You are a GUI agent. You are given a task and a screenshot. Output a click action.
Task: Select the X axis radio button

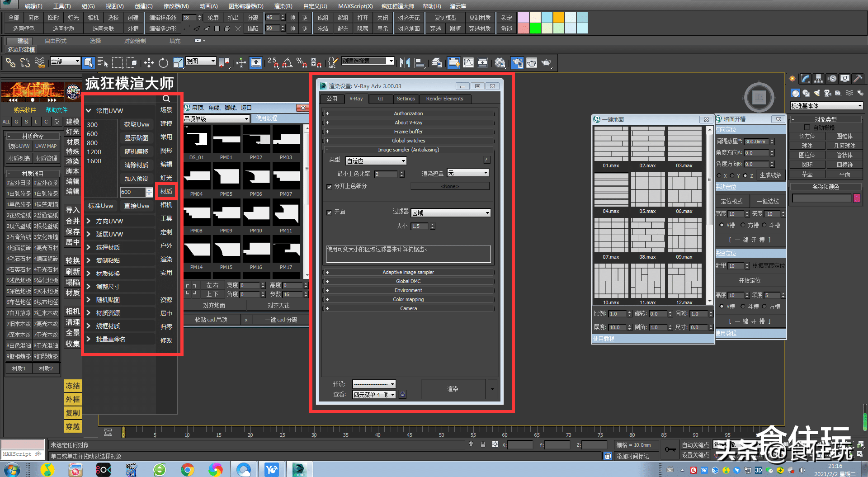[719, 175]
